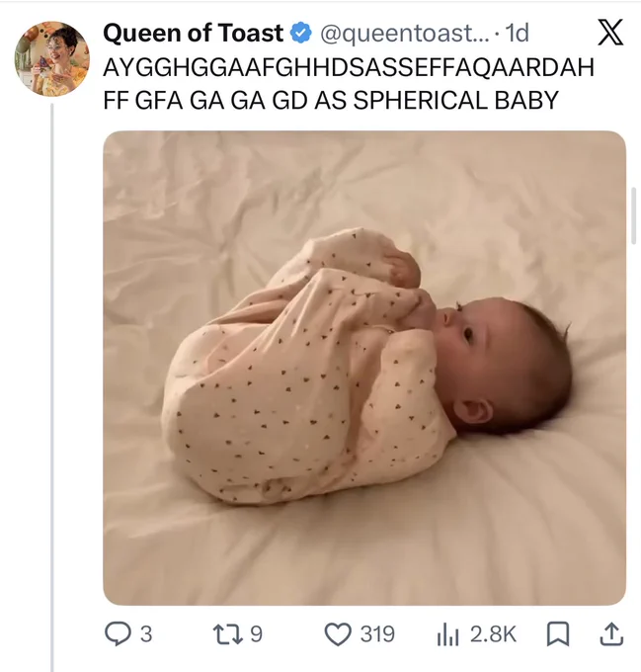Screen dimensions: 641x672
Task: Open the baby photo in full view
Action: tap(364, 368)
